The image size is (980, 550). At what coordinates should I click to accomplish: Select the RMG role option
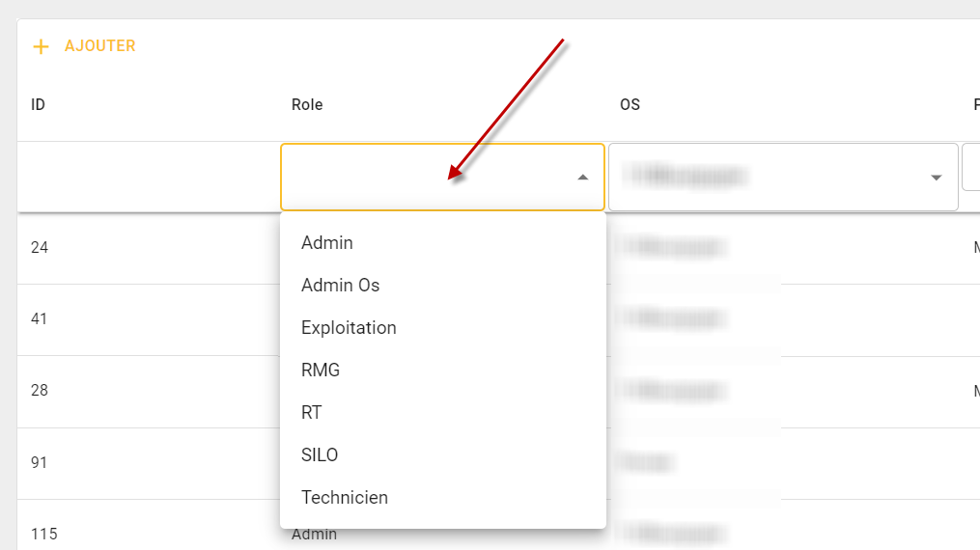coord(321,371)
